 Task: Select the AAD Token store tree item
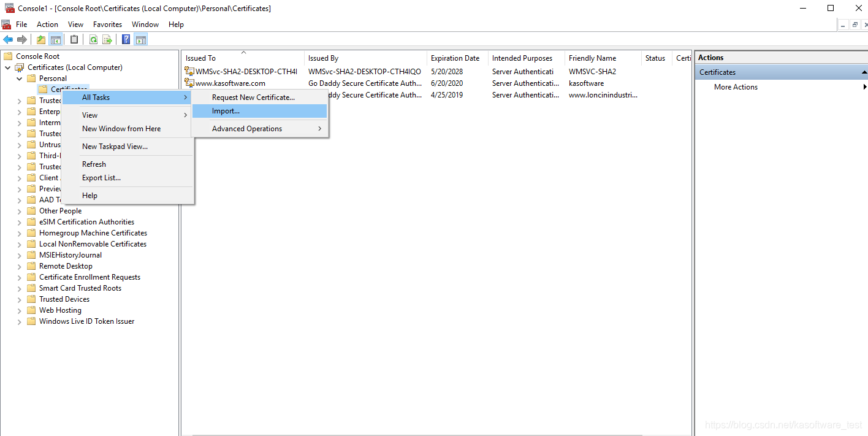50,200
